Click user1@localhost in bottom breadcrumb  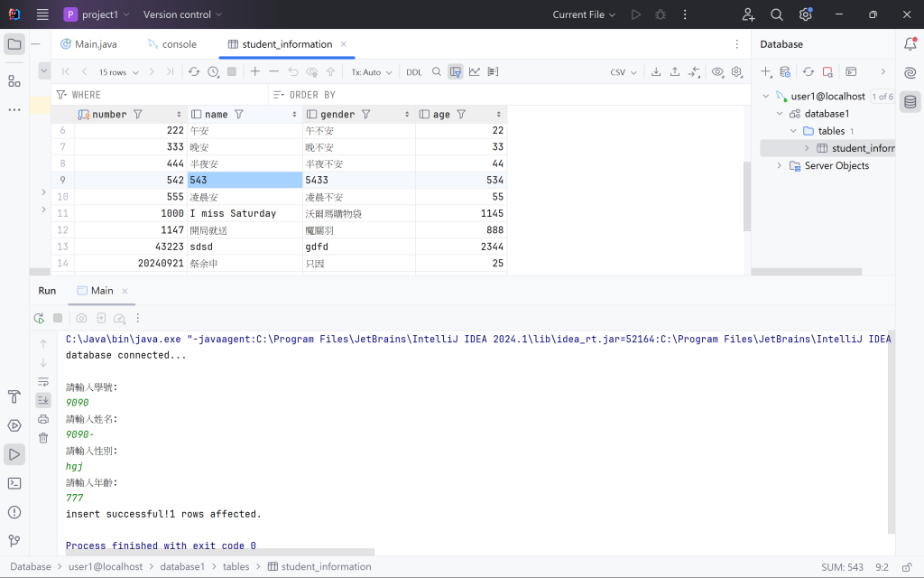(106, 567)
